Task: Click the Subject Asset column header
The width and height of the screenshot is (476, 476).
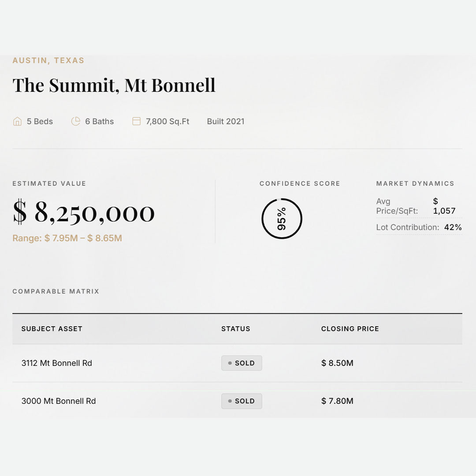Action: point(52,329)
